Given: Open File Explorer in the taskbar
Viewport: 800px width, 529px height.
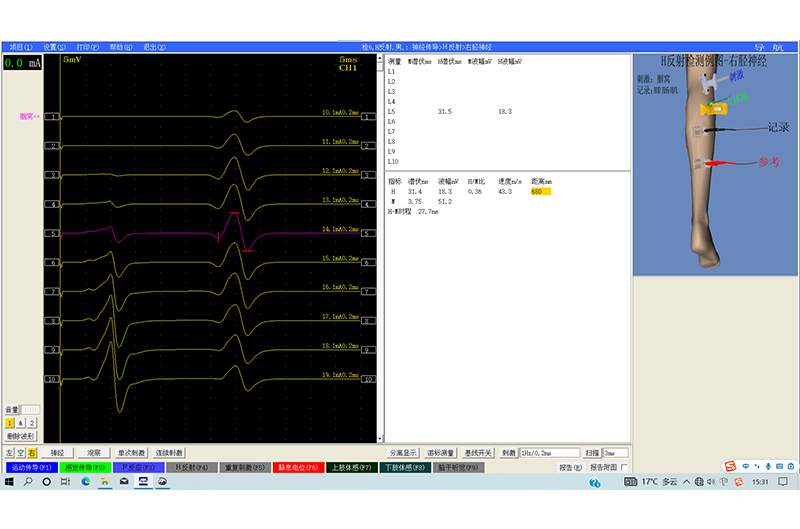Looking at the screenshot, I should (104, 481).
